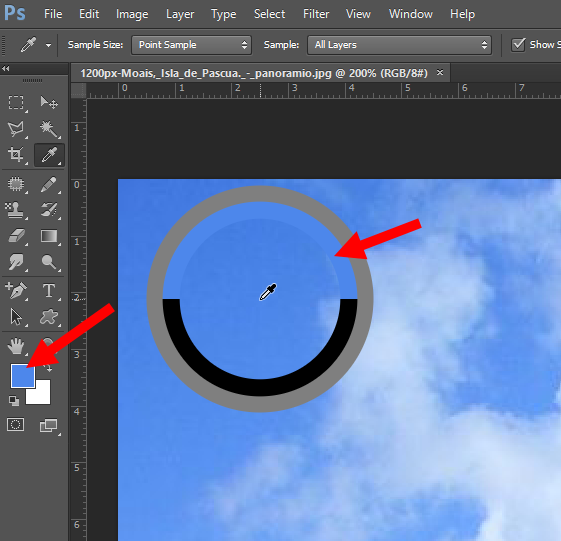Click the blue foreground color swatch
Screen dimensions: 561x541
click(23, 376)
